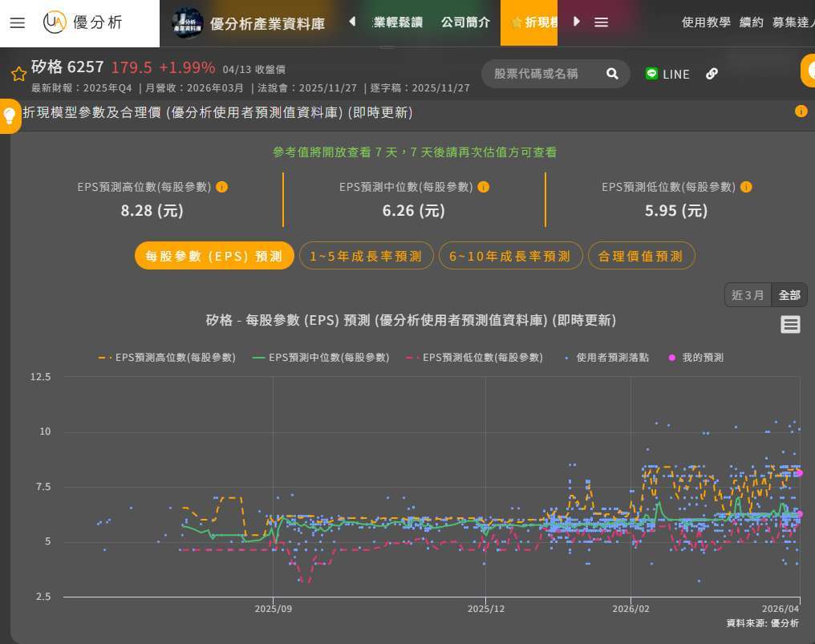The image size is (815, 644).
Task: Copy the page link via chain icon
Action: point(712,74)
